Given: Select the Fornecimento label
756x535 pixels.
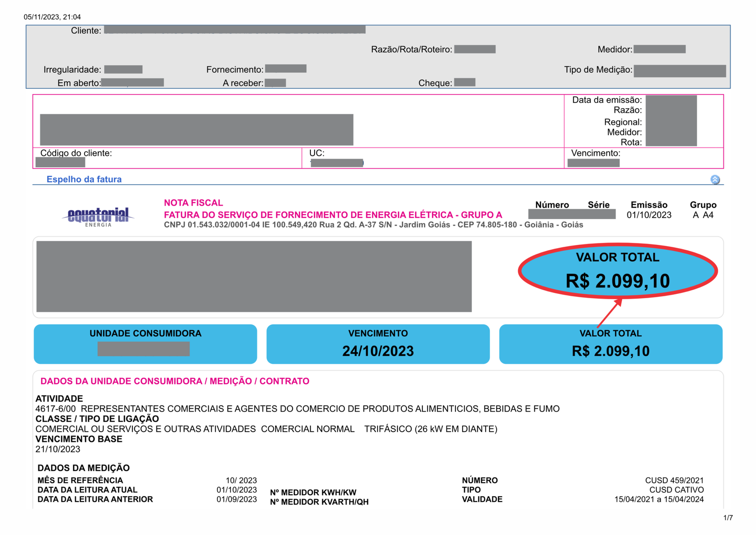Looking at the screenshot, I should point(235,69).
